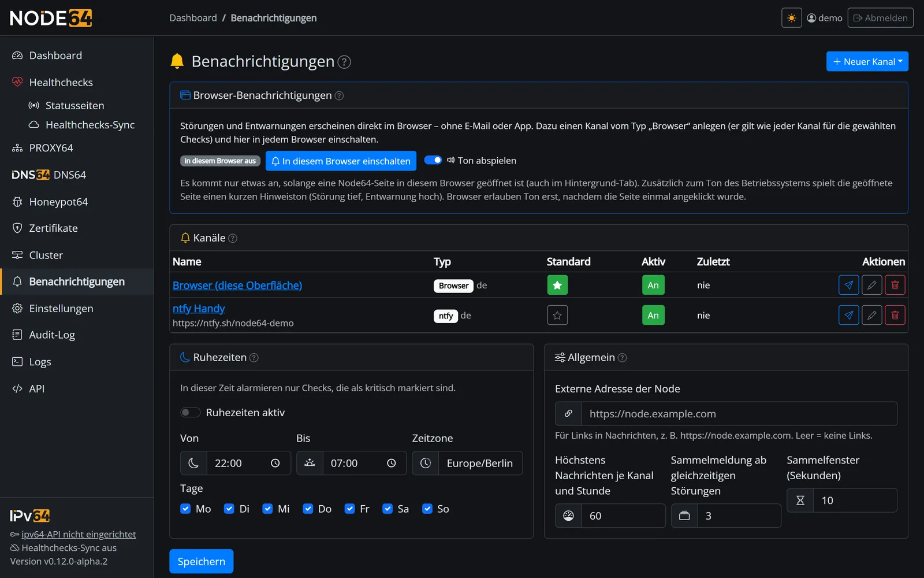The width and height of the screenshot is (924, 578).
Task: Open help icon beside Browser-Benachrichtigungen
Action: (x=339, y=96)
